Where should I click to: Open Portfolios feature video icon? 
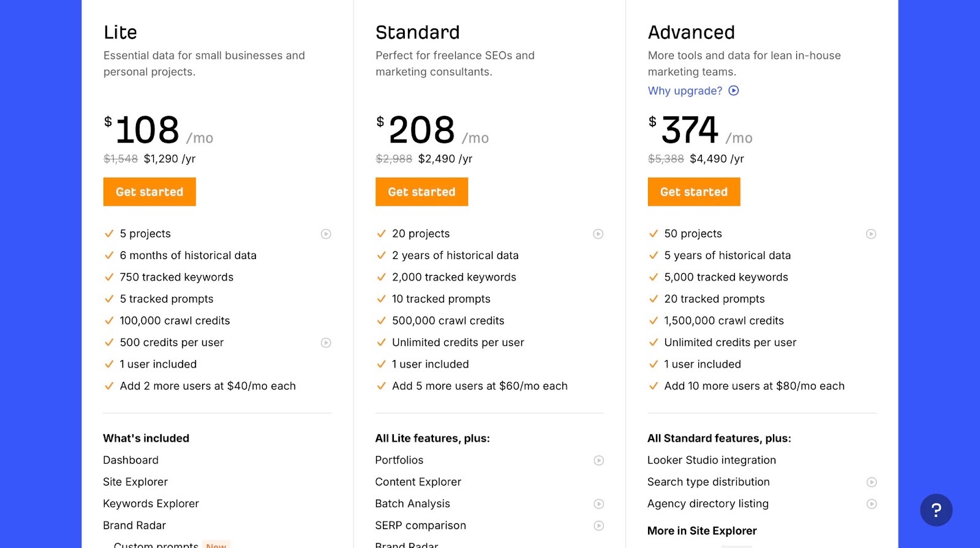[599, 460]
